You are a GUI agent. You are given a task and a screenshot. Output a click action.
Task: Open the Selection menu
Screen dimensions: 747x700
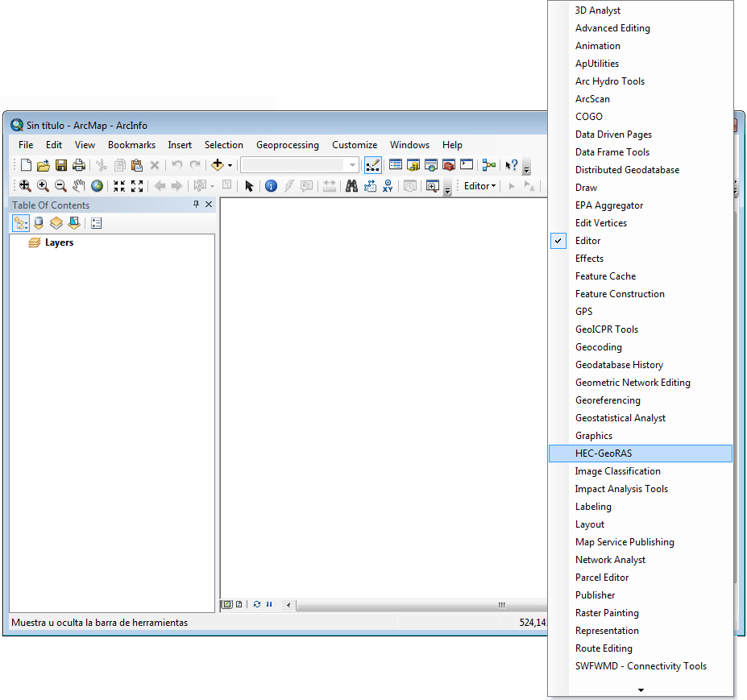pyautogui.click(x=224, y=145)
